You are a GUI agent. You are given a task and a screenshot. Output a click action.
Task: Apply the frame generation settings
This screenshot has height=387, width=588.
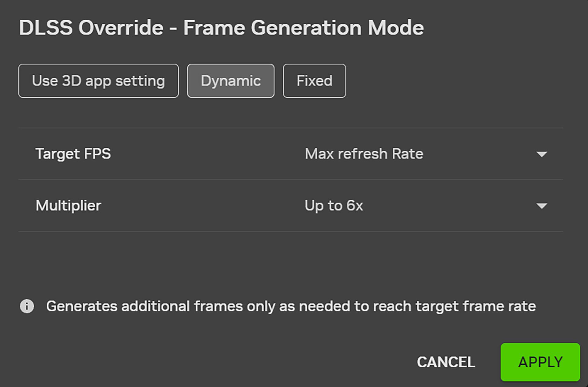click(540, 362)
